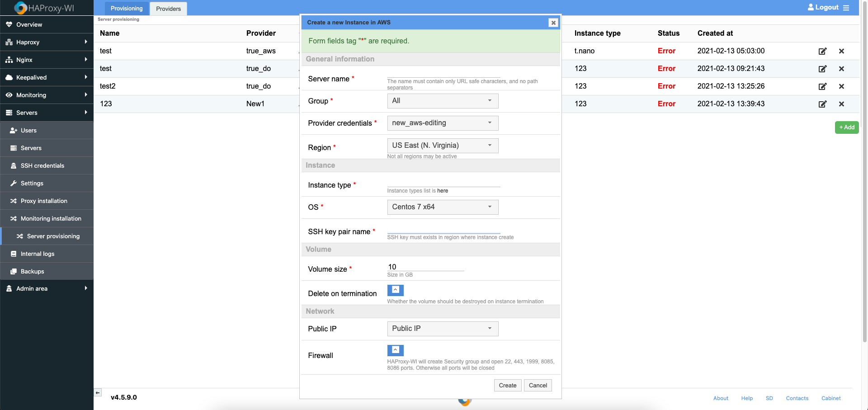This screenshot has width=868, height=410.
Task: Open the instance types list here link
Action: tap(443, 191)
